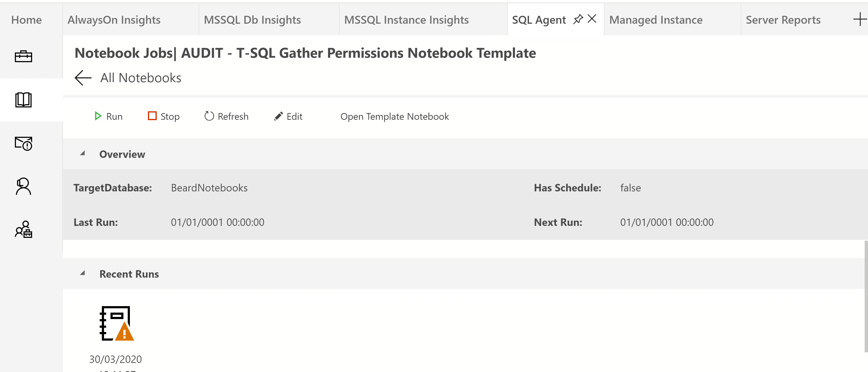Open the Proxies people sidebar icon
868x372 pixels.
(x=23, y=229)
